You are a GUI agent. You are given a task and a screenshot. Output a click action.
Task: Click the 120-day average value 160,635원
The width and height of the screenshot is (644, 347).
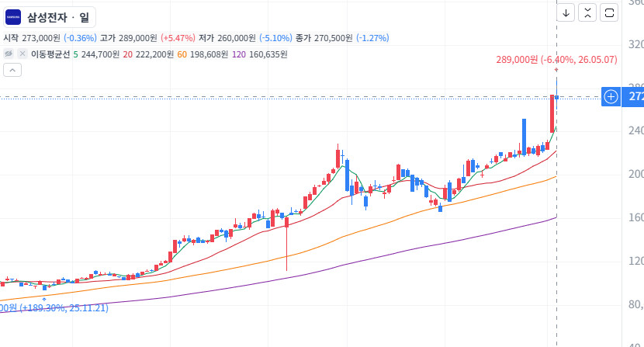pyautogui.click(x=268, y=54)
